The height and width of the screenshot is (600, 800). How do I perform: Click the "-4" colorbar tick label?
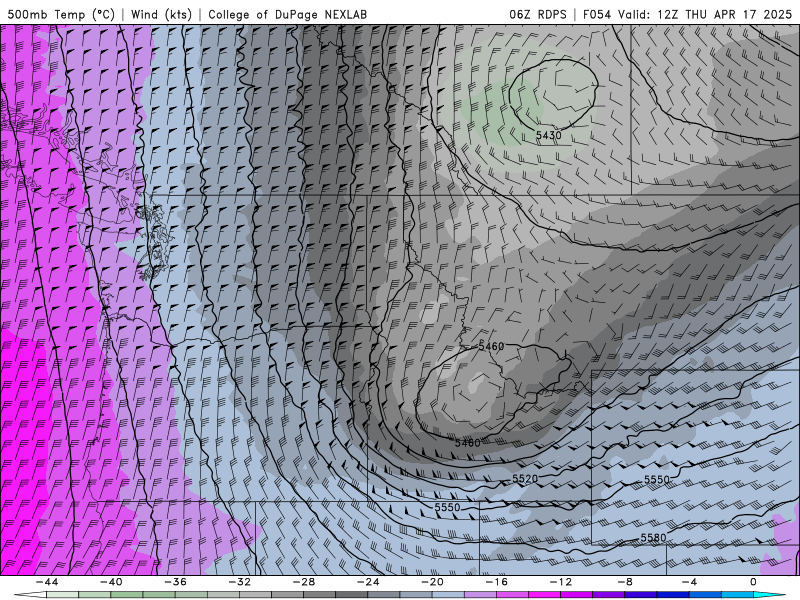[690, 582]
